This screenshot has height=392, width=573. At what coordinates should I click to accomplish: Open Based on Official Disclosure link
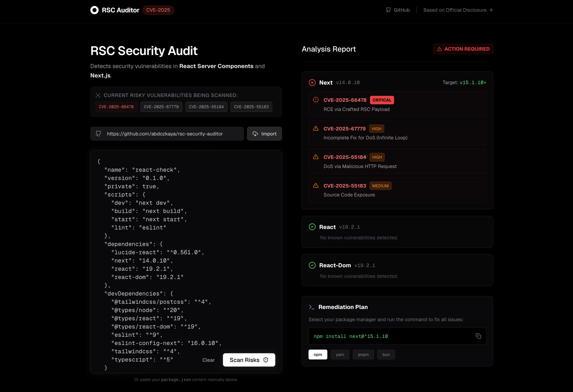click(458, 10)
